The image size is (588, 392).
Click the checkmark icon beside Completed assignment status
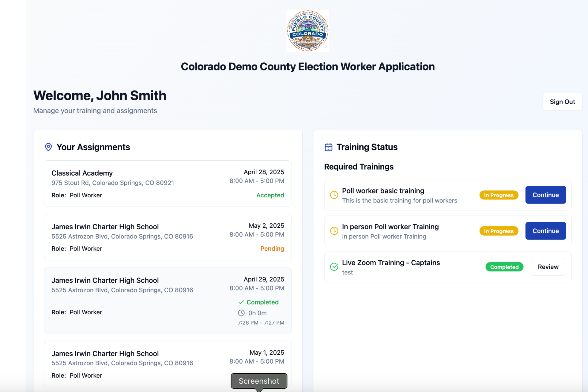241,302
